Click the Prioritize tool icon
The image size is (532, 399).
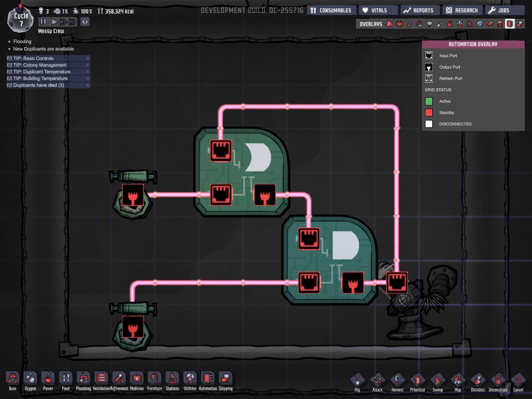[x=417, y=380]
